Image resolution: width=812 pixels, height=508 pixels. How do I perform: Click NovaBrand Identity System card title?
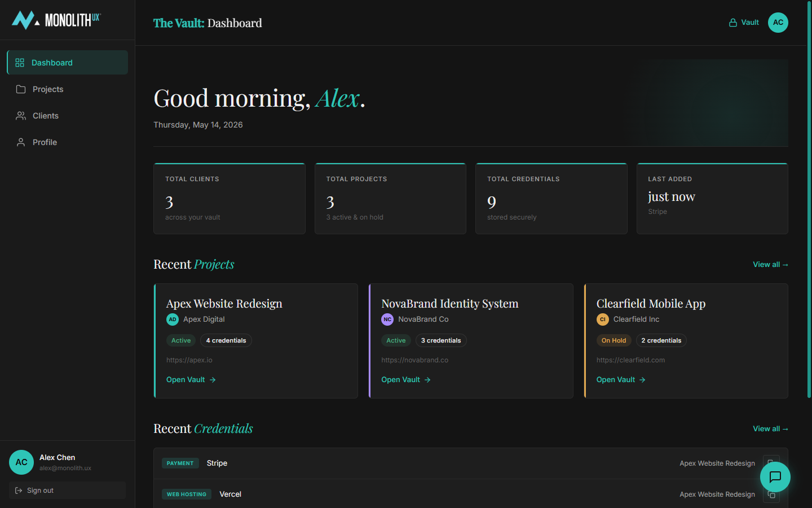449,304
